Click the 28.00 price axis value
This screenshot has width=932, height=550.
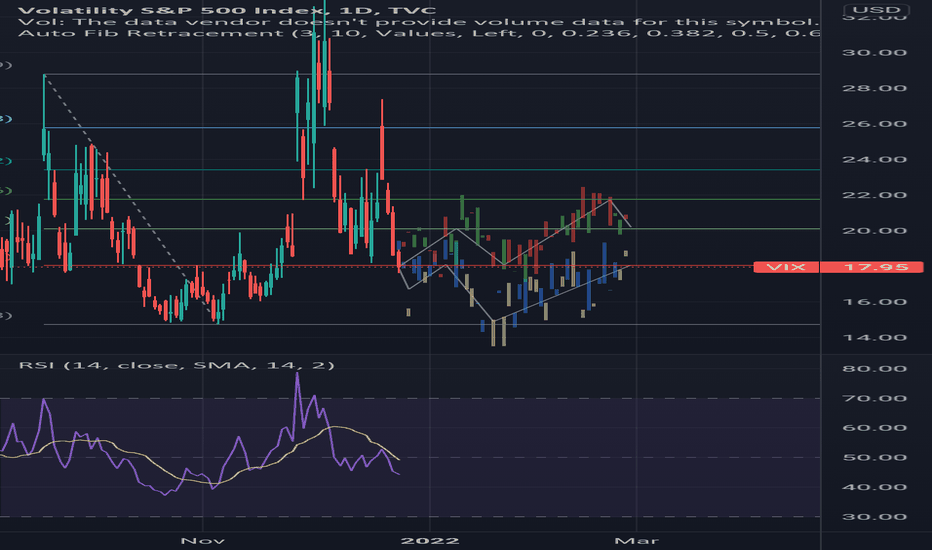click(x=874, y=89)
